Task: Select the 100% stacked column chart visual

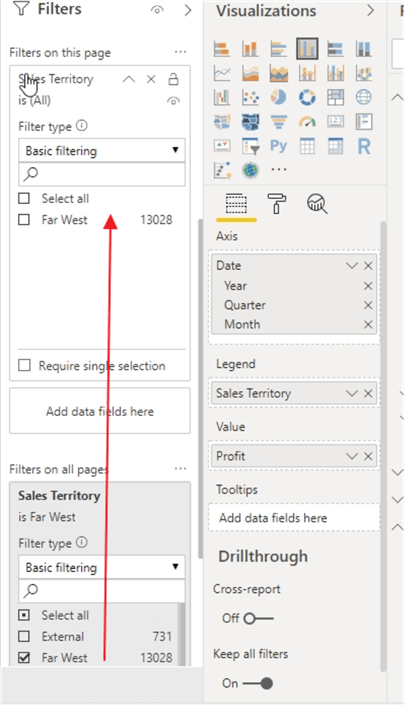Action: point(364,49)
